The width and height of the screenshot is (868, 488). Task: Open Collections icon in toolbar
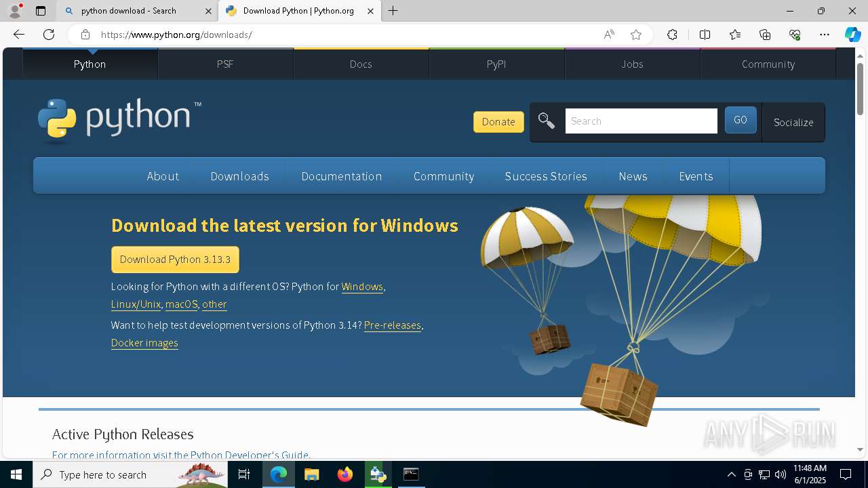pos(765,35)
